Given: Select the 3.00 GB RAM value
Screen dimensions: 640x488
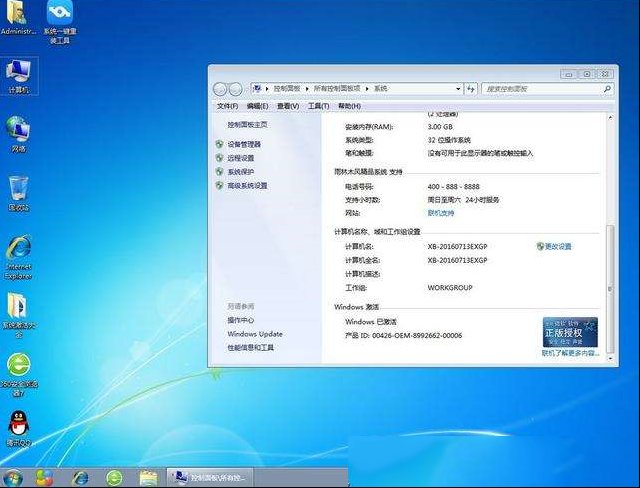Looking at the screenshot, I should click(x=440, y=127).
